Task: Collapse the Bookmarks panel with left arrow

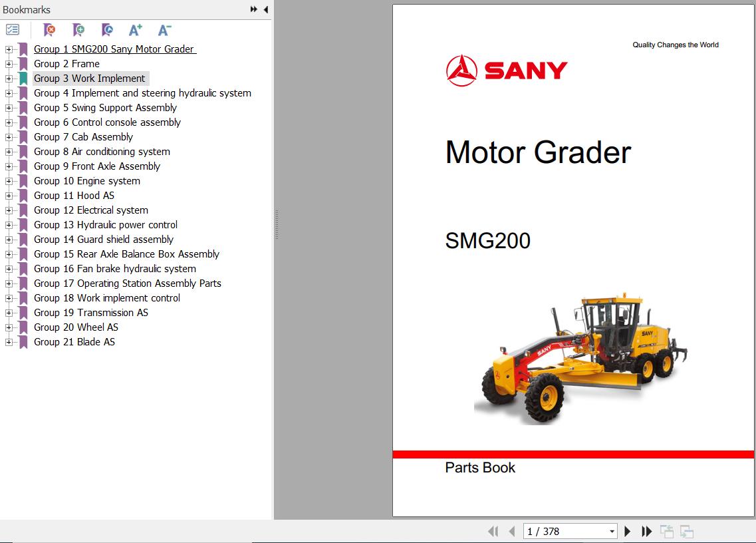Action: pos(265,9)
